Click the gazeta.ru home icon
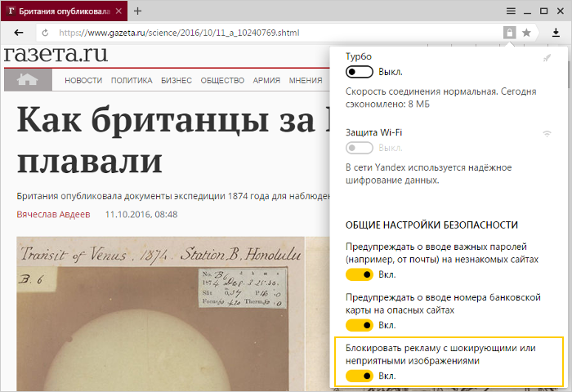The height and width of the screenshot is (392, 572). click(x=28, y=79)
